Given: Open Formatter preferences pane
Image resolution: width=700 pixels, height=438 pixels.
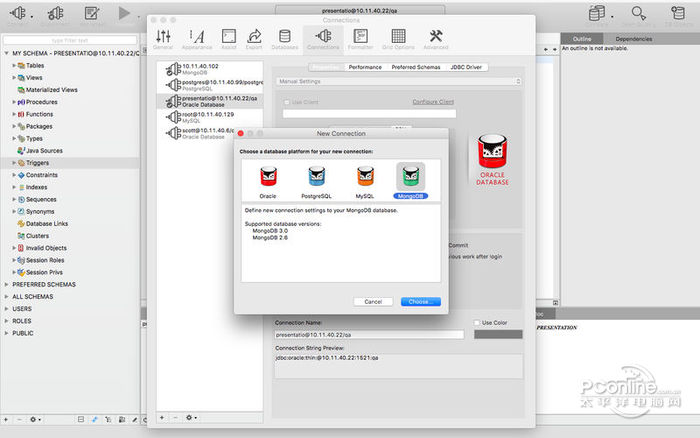Looking at the screenshot, I should point(360,39).
